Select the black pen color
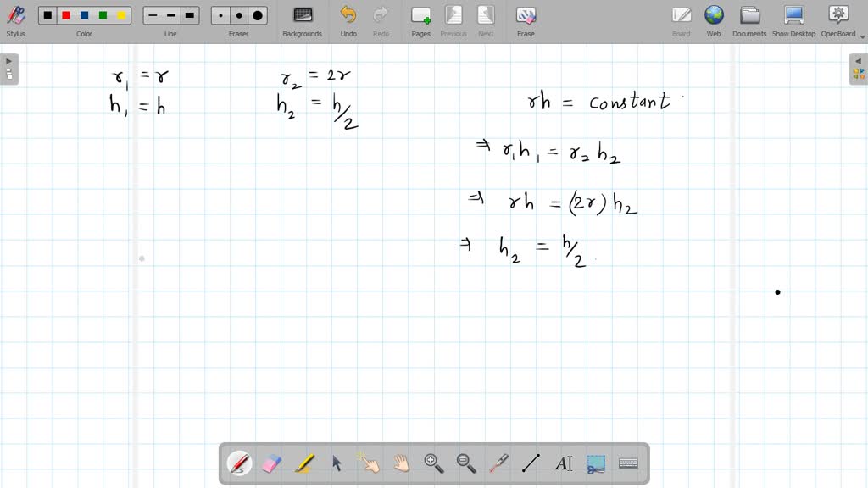 coord(47,15)
